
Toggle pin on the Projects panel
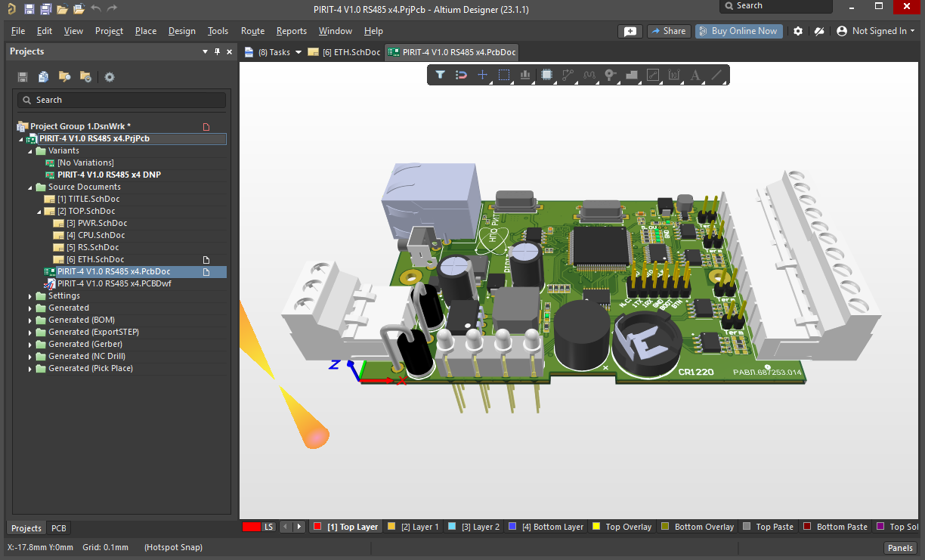click(217, 51)
